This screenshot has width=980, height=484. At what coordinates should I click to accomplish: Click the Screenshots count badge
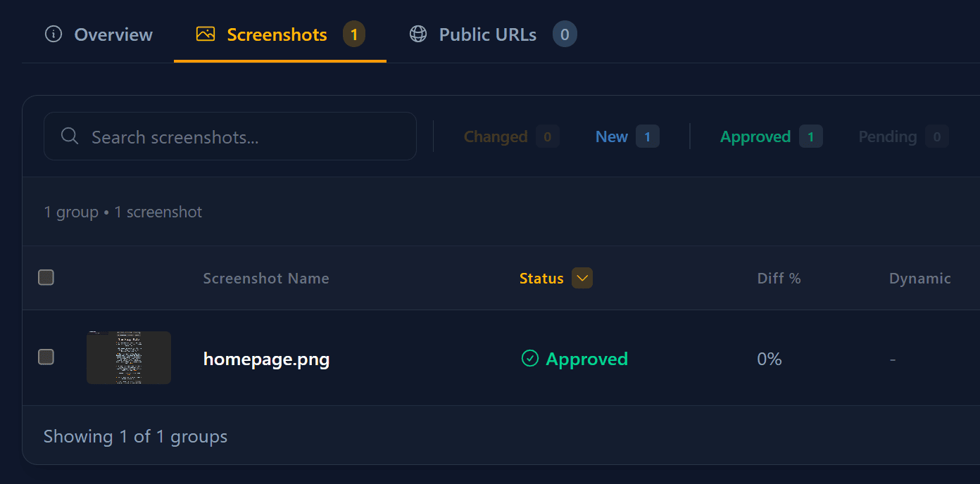point(354,34)
